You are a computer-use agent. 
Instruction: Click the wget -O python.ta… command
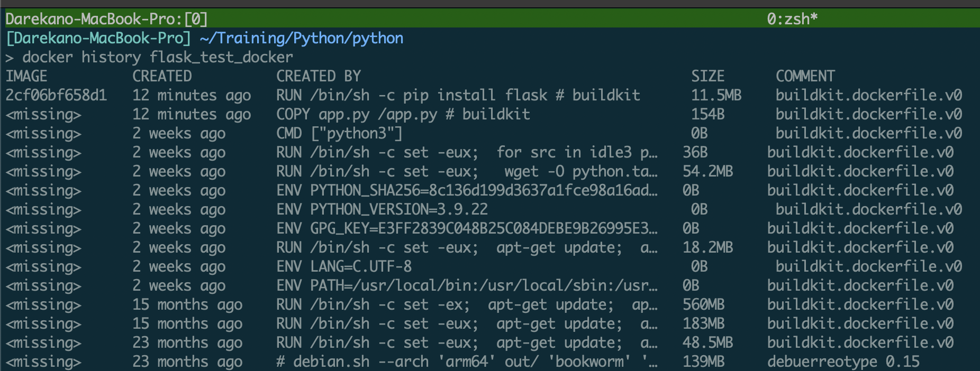(x=467, y=171)
